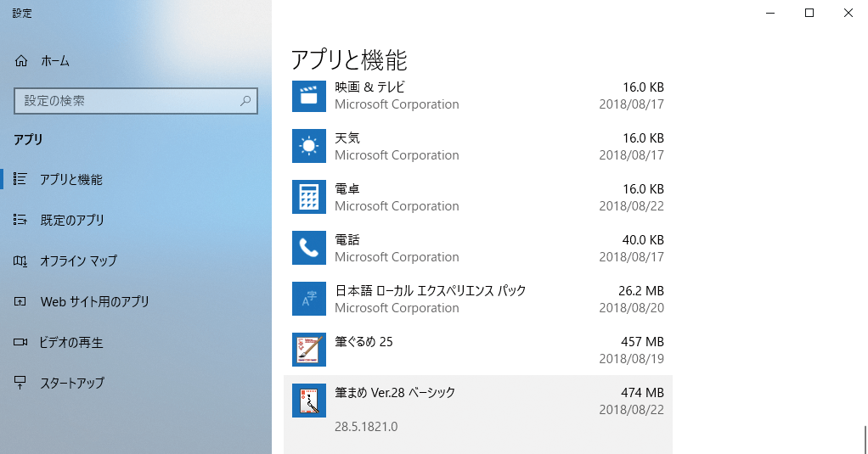Click the 設定の検索 search field
The height and width of the screenshot is (454, 868).
point(136,101)
